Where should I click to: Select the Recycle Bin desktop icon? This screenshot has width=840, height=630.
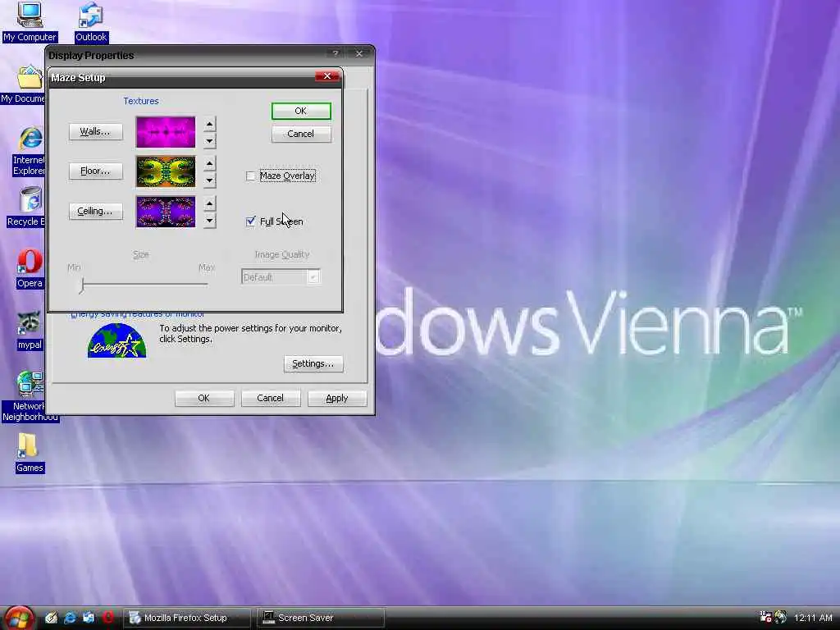click(x=27, y=207)
